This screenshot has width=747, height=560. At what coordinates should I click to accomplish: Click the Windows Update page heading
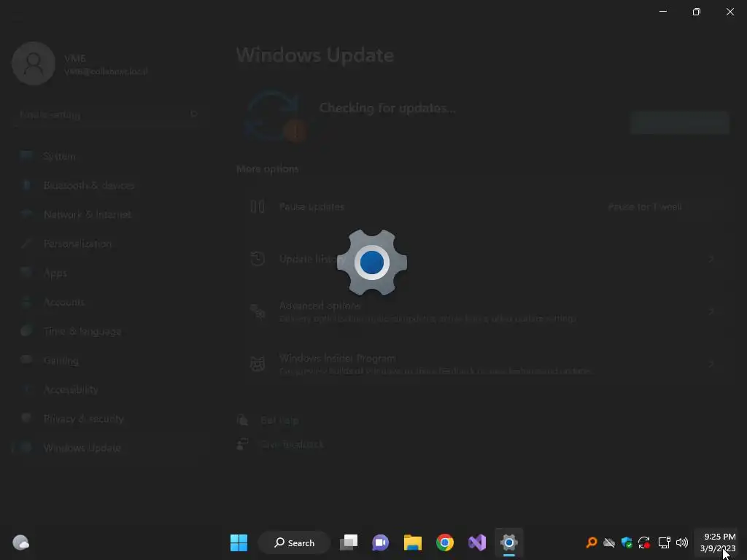315,55
